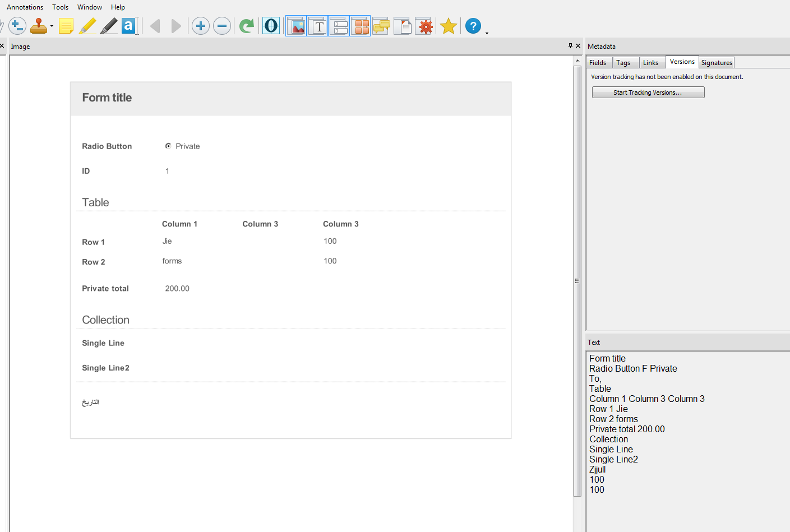
Task: Toggle the thumbnails pane view button
Action: coord(361,26)
